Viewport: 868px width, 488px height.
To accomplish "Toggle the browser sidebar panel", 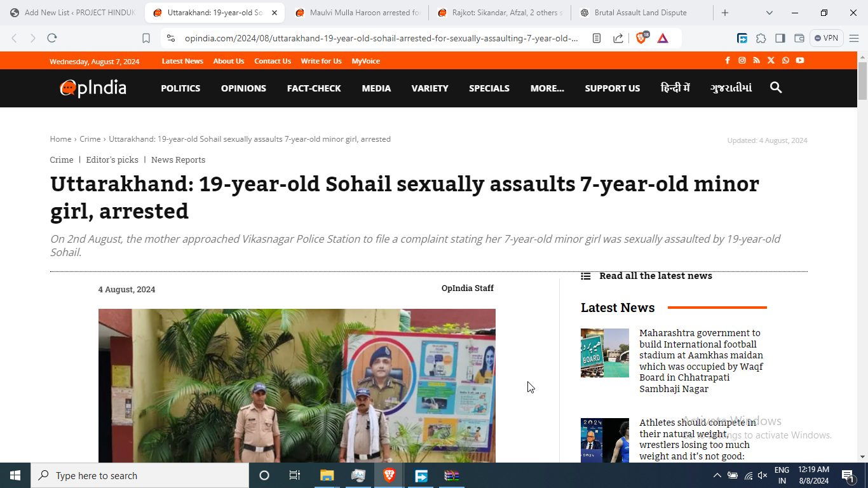I will (780, 38).
